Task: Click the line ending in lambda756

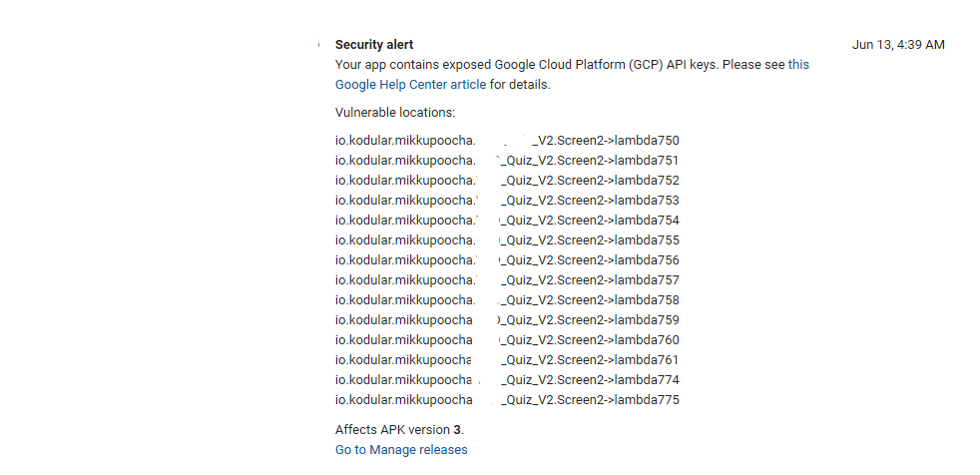Action: [507, 260]
